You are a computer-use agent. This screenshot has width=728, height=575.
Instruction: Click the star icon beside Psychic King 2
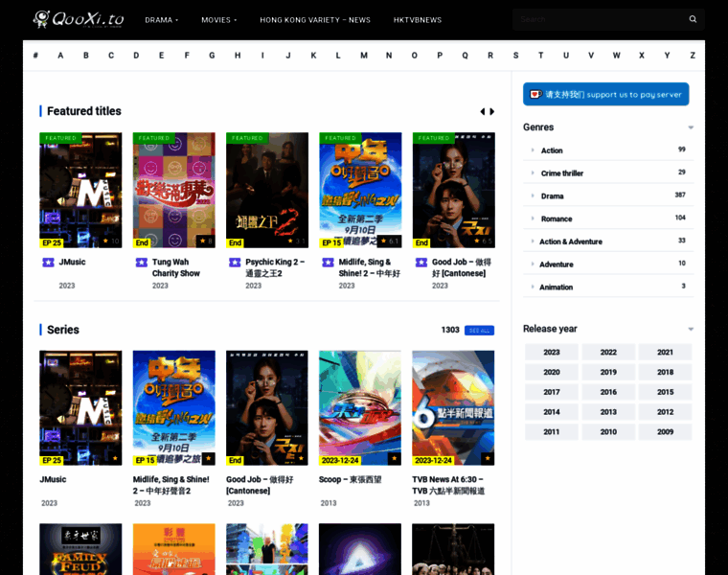coord(235,263)
